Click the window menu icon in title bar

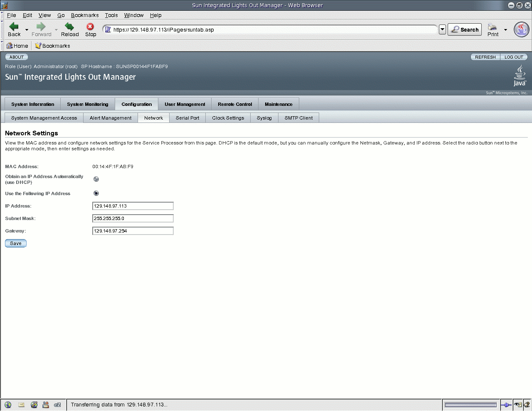click(x=5, y=5)
